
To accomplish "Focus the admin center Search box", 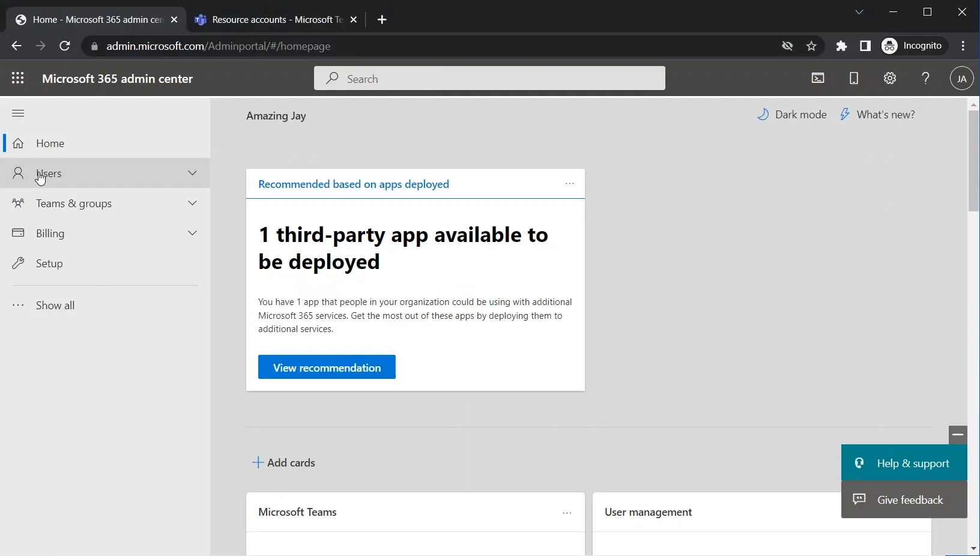I will pyautogui.click(x=489, y=79).
